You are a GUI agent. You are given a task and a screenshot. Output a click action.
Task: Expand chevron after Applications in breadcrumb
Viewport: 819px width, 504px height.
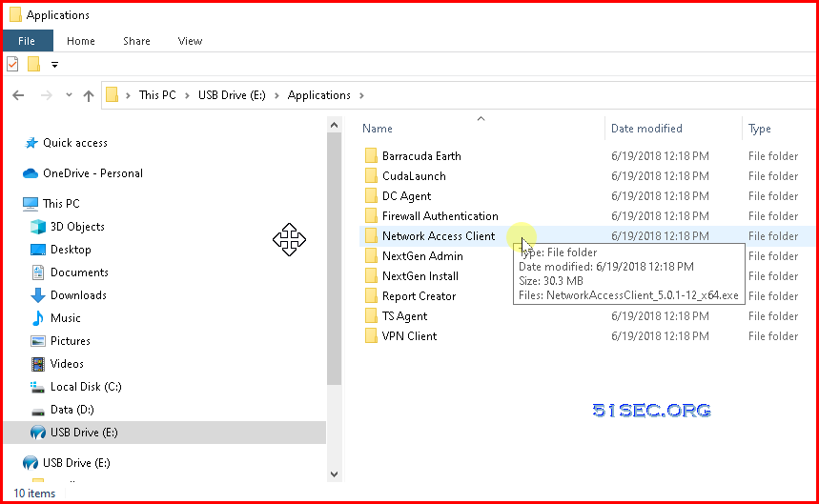point(361,95)
